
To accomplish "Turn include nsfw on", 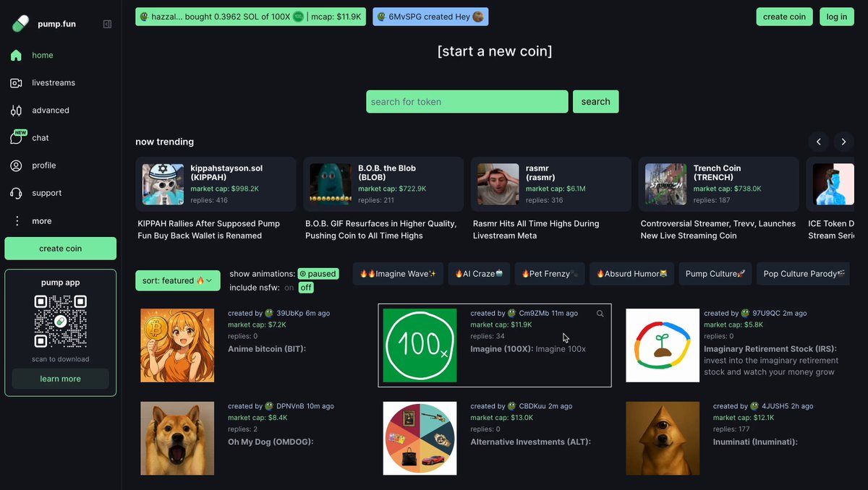I will point(289,288).
